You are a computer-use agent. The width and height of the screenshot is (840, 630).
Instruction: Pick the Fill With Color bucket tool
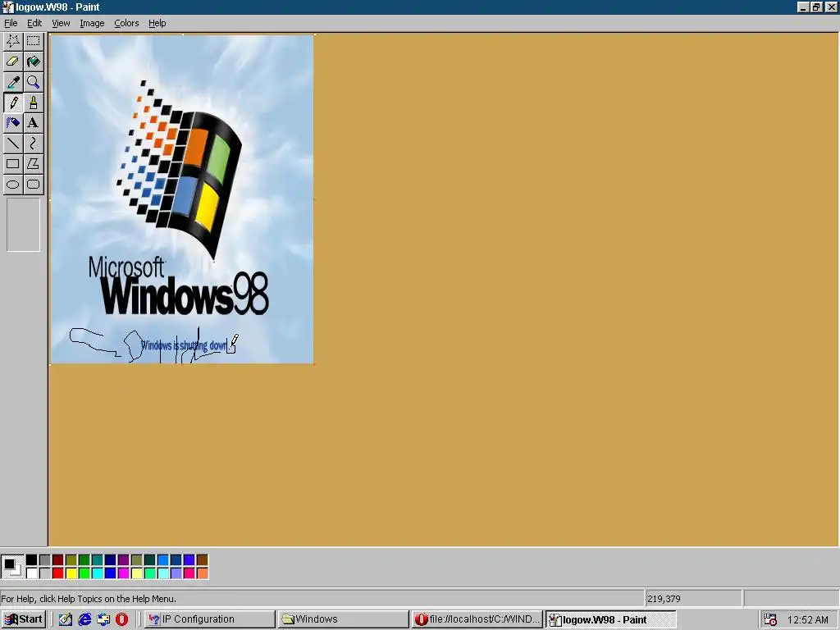click(33, 61)
